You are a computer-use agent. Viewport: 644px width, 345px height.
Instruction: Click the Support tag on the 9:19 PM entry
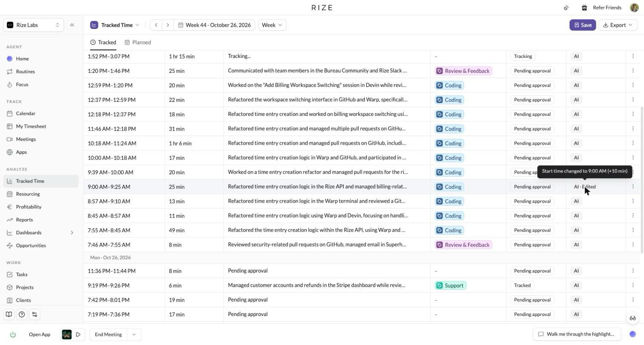tap(451, 285)
